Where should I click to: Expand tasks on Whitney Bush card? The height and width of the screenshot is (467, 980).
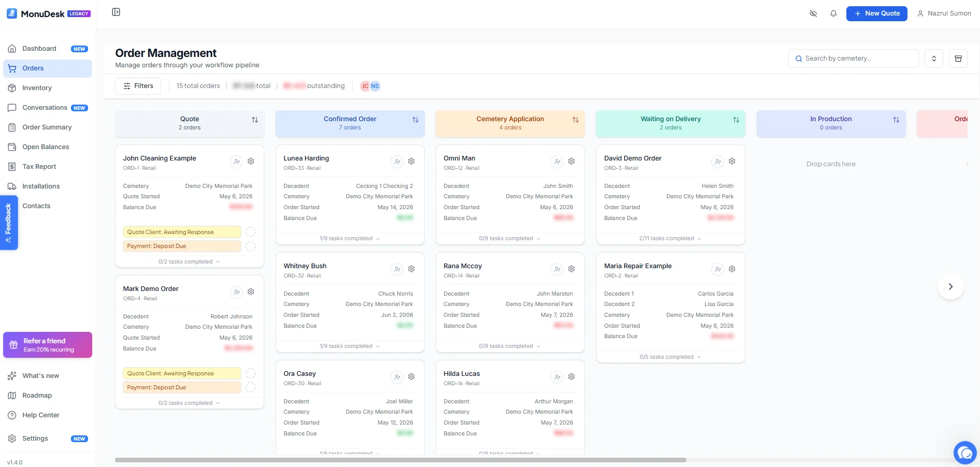(350, 346)
